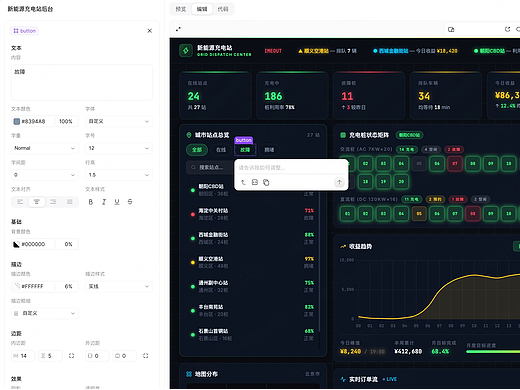Open the letter spacing dropdown showing 0

(45, 175)
